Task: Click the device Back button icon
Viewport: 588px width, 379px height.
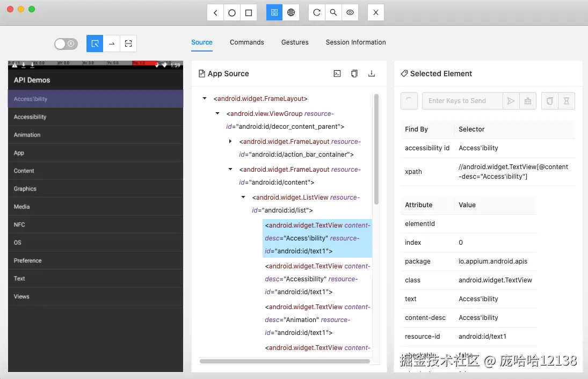Action: pos(215,13)
